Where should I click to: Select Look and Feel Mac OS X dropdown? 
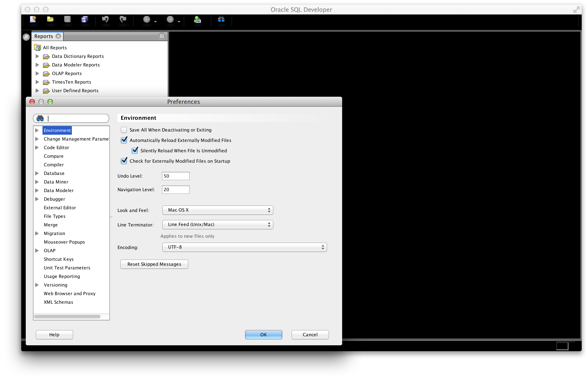217,210
